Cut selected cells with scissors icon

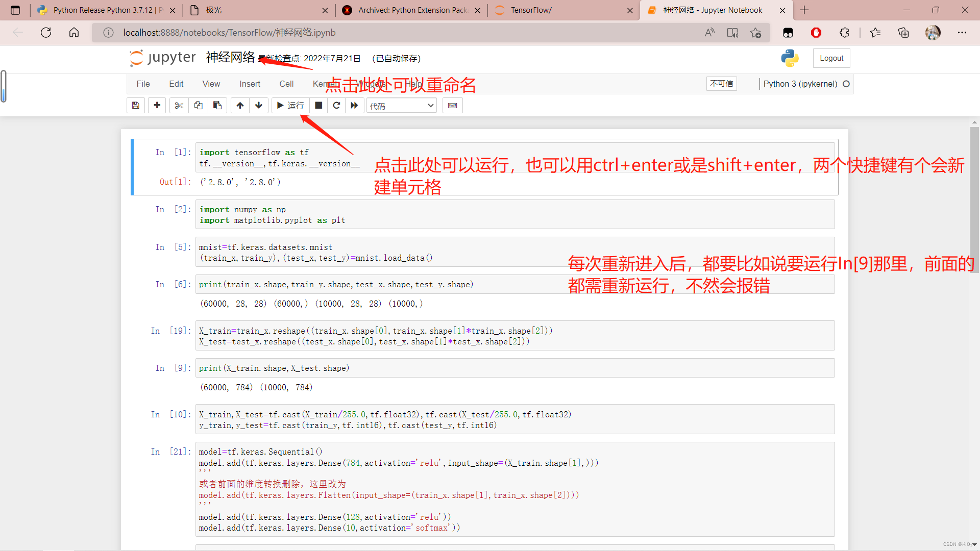[179, 106]
